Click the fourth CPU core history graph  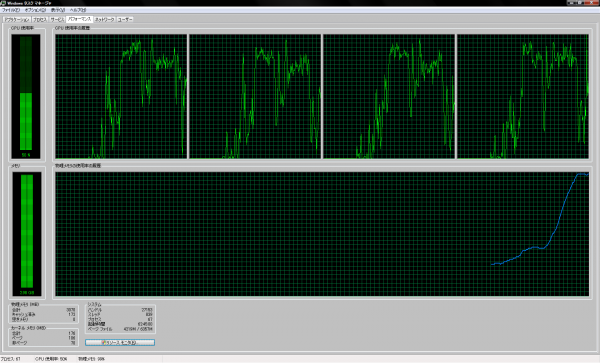click(x=523, y=96)
